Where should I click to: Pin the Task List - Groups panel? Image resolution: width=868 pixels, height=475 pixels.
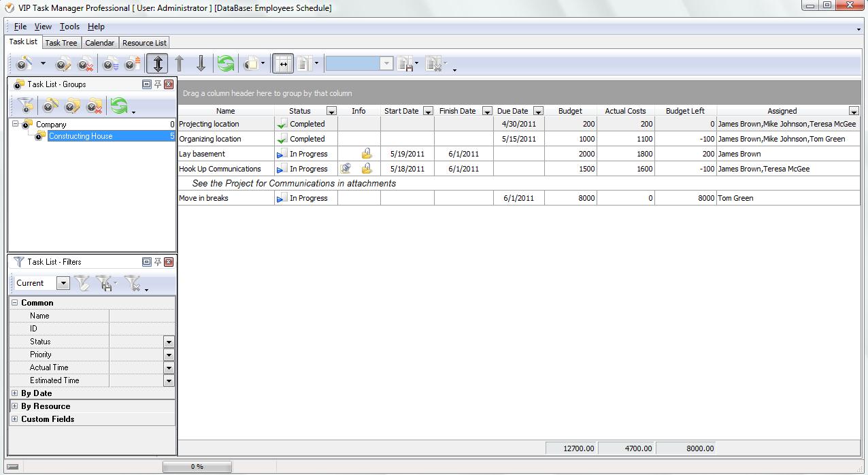158,84
